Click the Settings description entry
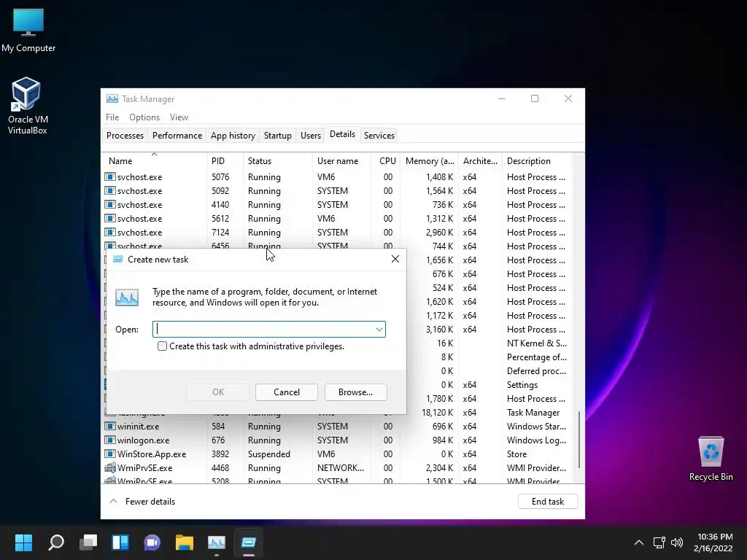 (522, 384)
